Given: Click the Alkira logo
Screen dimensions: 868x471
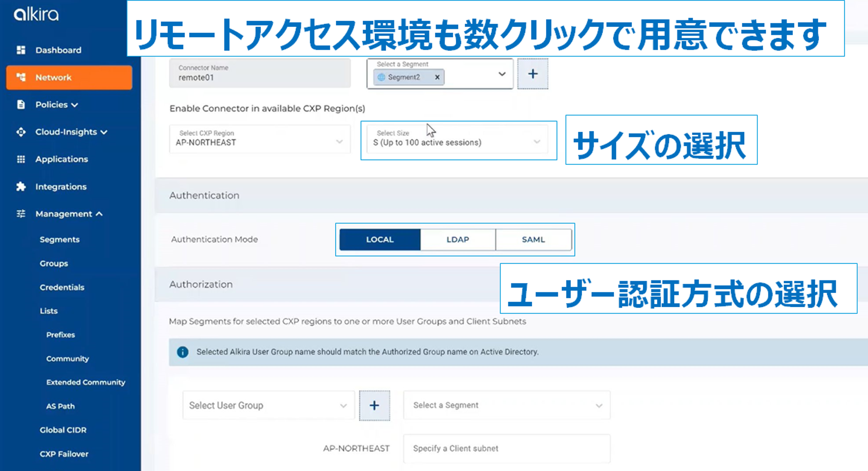Looking at the screenshot, I should click(x=36, y=15).
